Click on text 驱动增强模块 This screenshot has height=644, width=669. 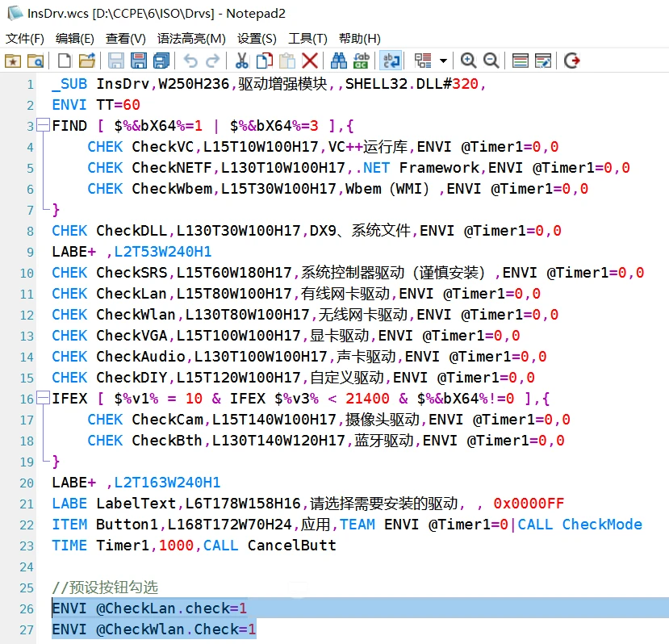point(282,84)
